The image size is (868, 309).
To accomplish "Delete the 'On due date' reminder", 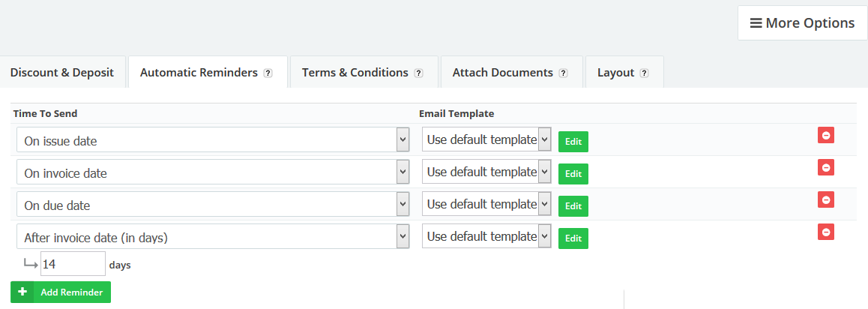I will pyautogui.click(x=825, y=200).
